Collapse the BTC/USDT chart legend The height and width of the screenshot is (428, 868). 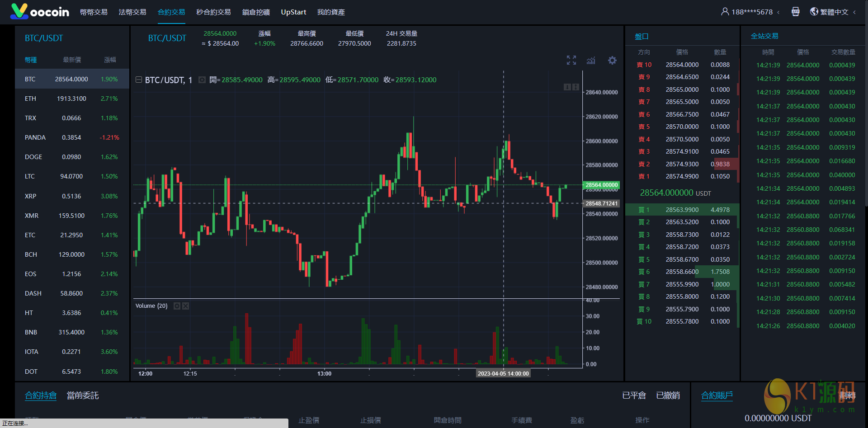pos(139,80)
